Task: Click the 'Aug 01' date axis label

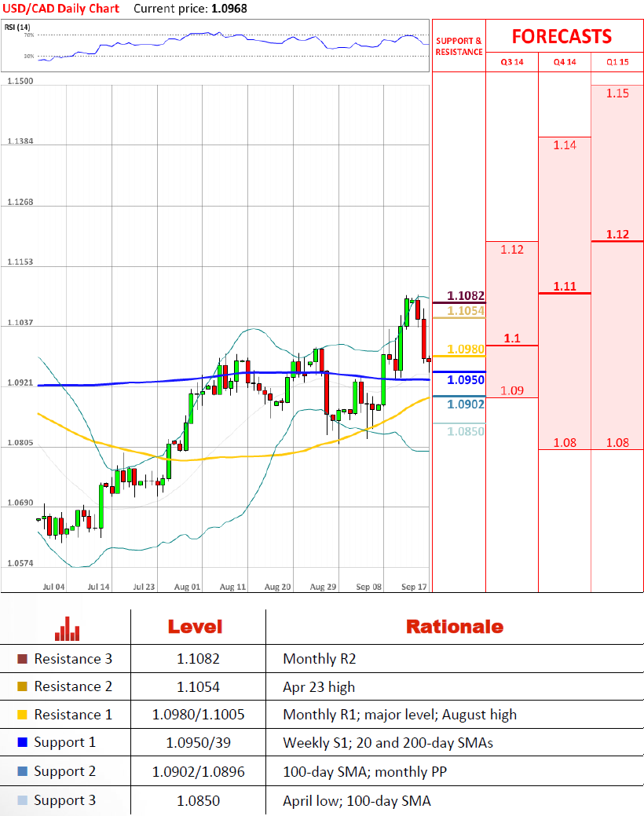Action: pyautogui.click(x=187, y=587)
